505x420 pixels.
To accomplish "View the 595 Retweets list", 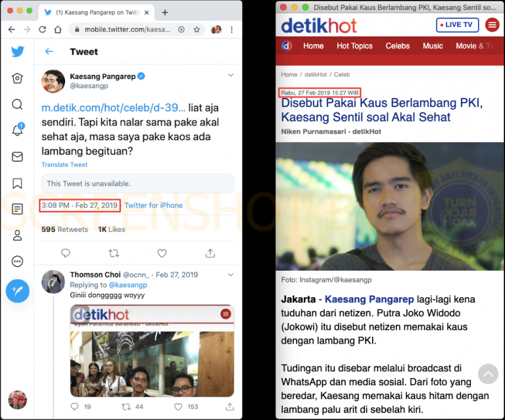I will coord(64,229).
